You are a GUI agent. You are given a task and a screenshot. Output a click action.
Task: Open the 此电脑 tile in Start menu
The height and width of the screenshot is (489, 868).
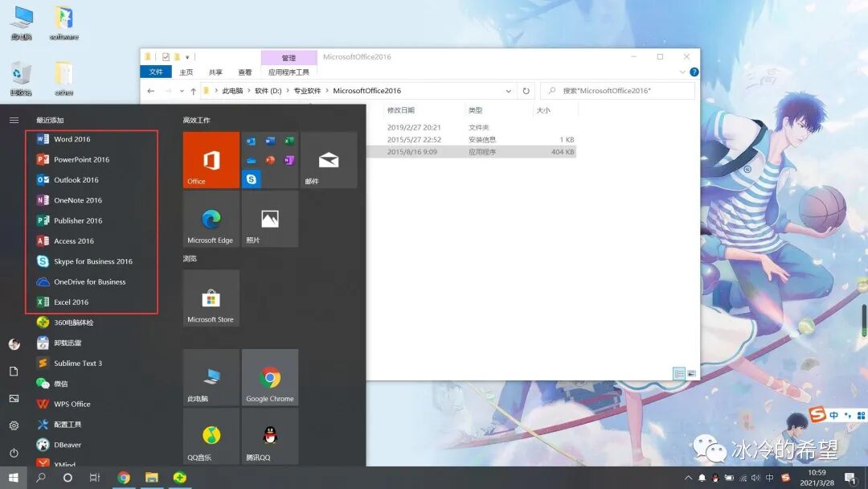point(211,377)
